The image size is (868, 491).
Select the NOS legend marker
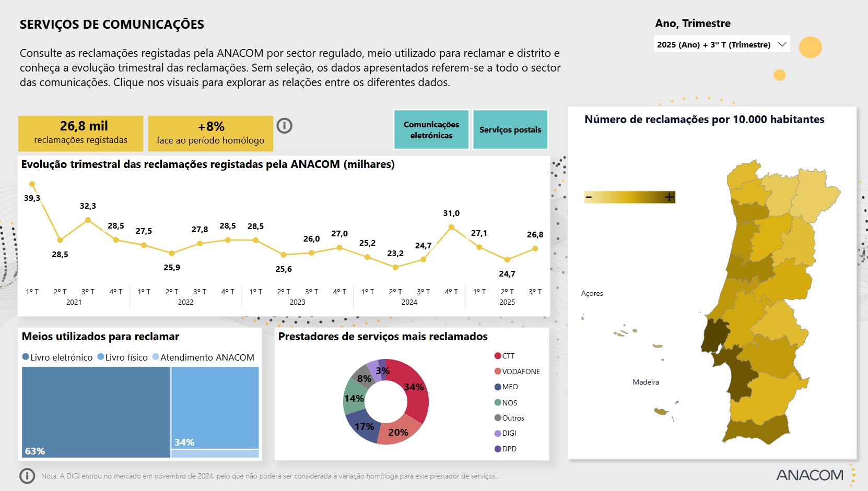(x=498, y=402)
